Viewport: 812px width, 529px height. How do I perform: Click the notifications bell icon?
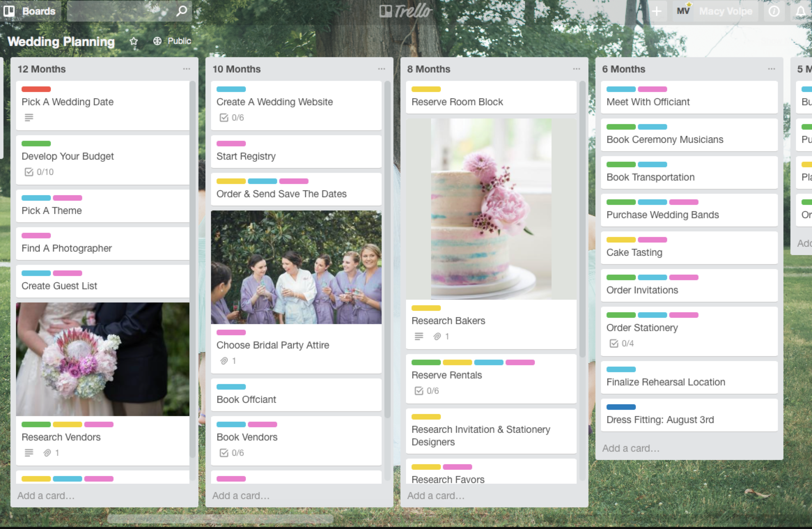tap(799, 11)
